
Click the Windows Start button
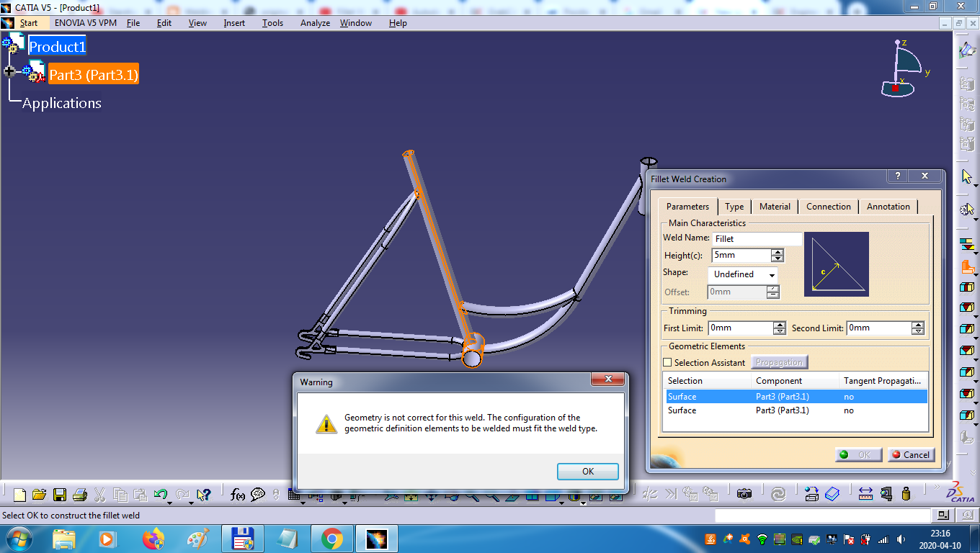(x=19, y=538)
